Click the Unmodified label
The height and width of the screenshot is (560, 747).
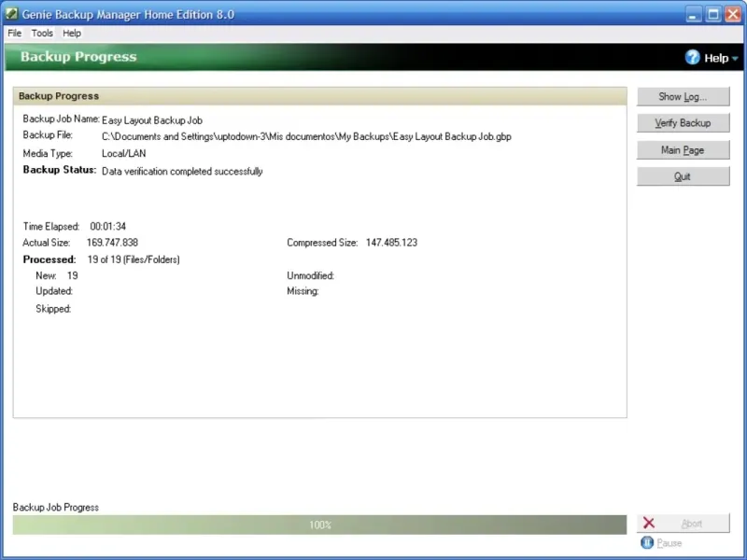(310, 275)
